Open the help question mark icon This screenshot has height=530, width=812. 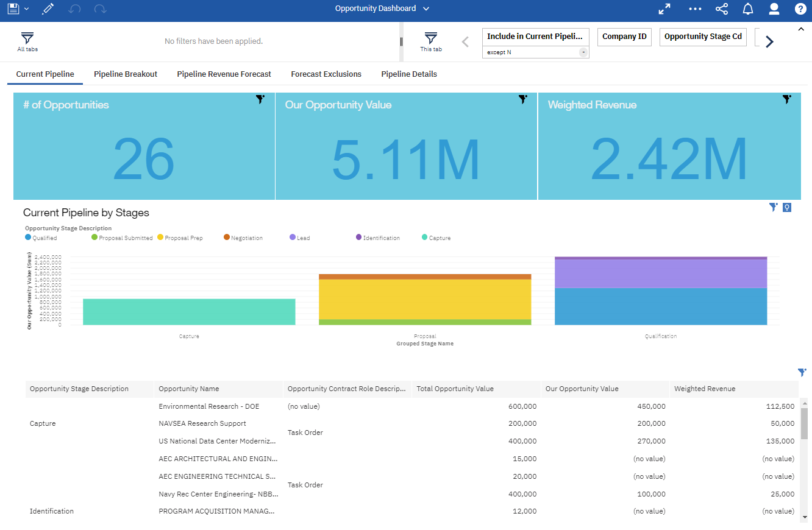800,9
